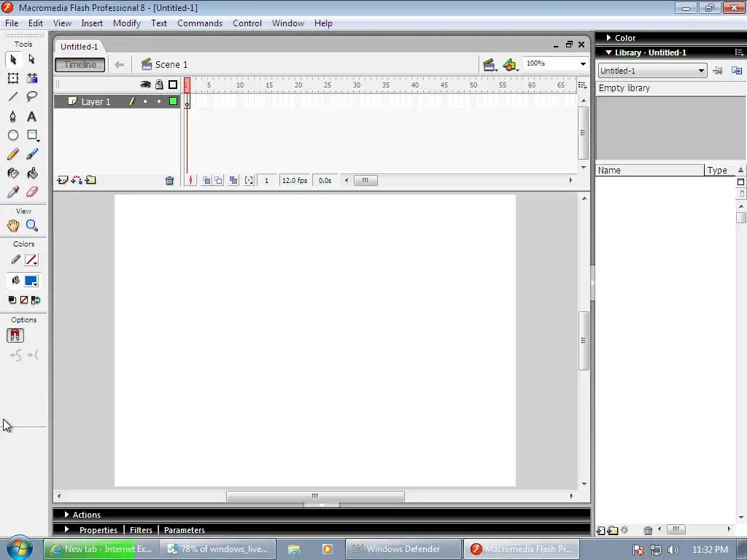The image size is (747, 560).
Task: Click the Modify Onion Markers icon
Action: pyautogui.click(x=249, y=181)
